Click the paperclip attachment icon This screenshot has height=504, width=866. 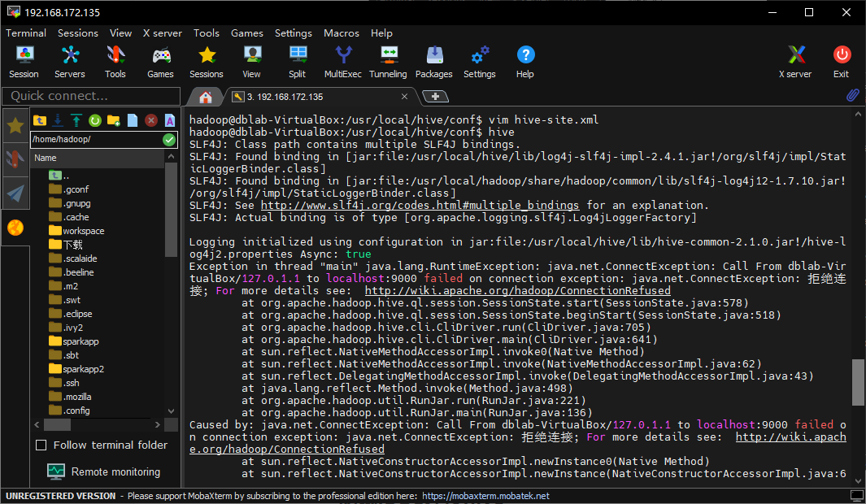tap(852, 95)
